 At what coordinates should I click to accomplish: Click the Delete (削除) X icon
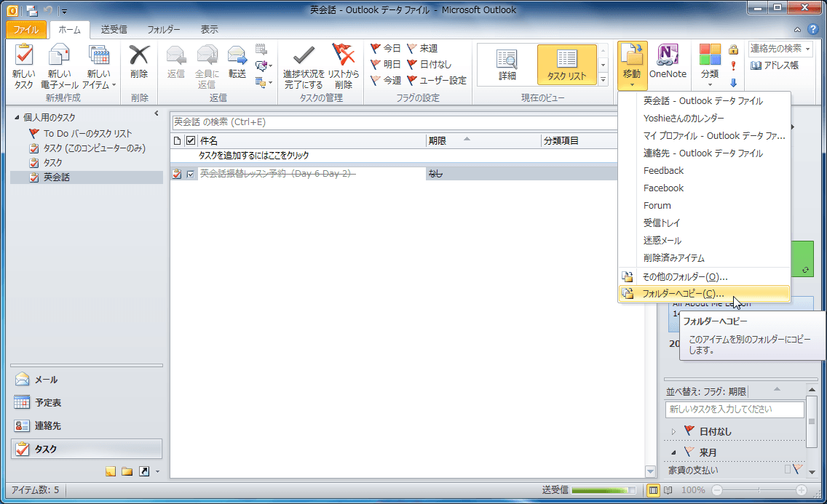[x=139, y=55]
